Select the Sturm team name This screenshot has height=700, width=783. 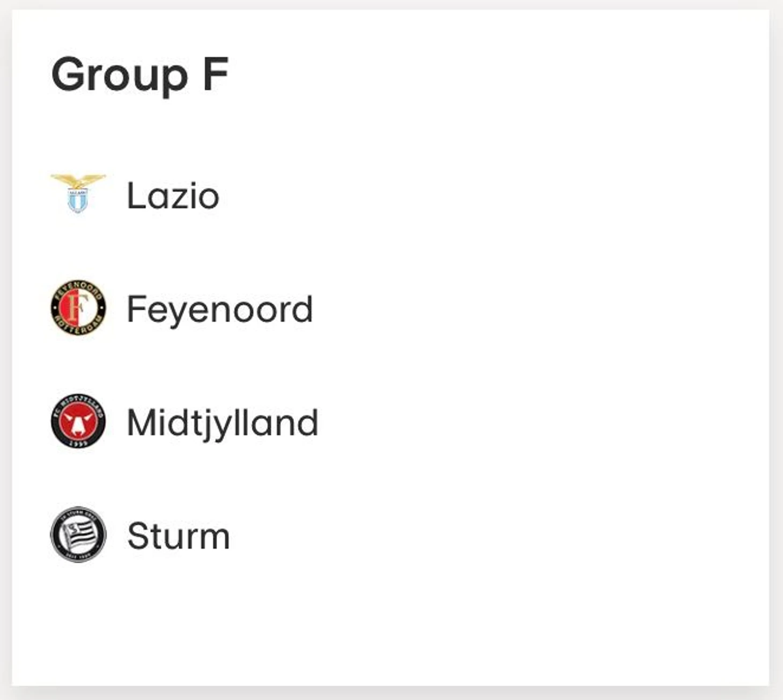tap(179, 535)
